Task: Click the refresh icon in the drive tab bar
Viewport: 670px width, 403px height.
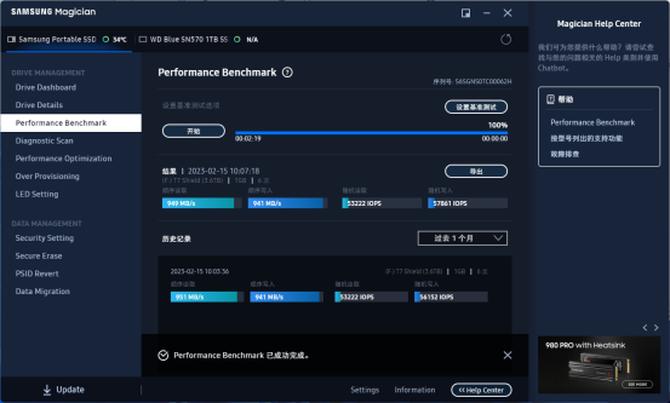Action: point(506,40)
